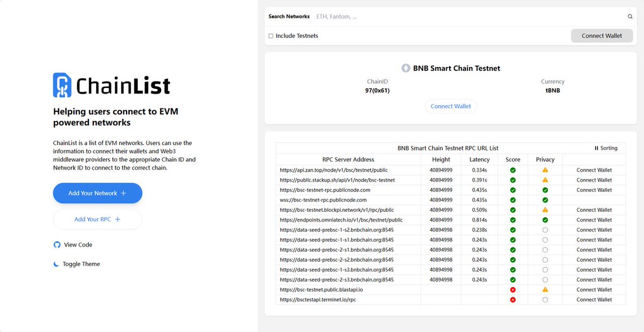
Task: Click score icon for prebsc-2-s3 row
Action: click(x=513, y=279)
